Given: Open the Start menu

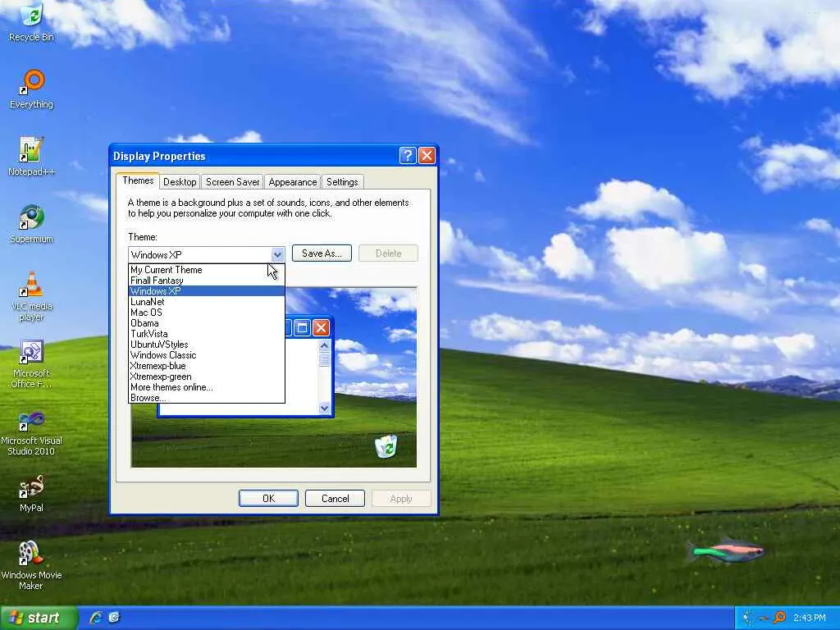Looking at the screenshot, I should pos(38,618).
